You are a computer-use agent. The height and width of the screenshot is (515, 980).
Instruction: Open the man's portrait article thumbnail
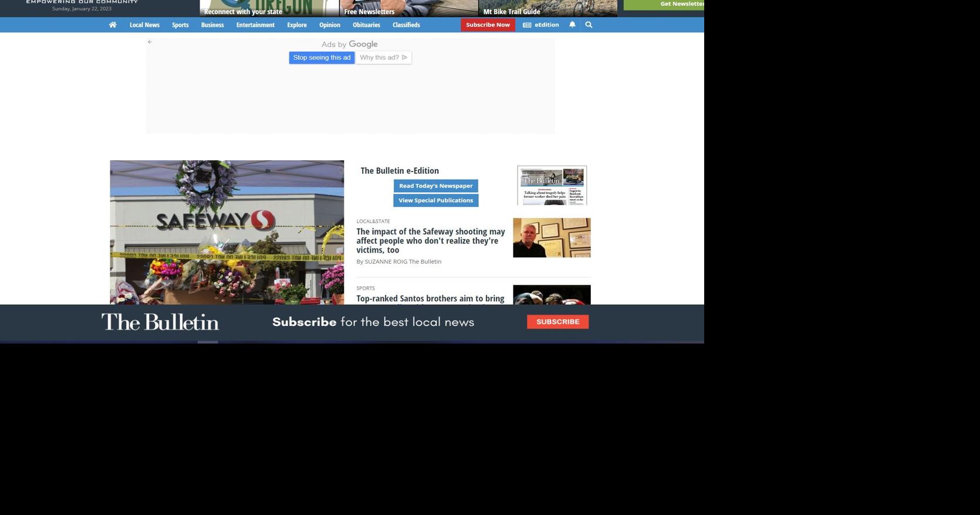click(552, 238)
